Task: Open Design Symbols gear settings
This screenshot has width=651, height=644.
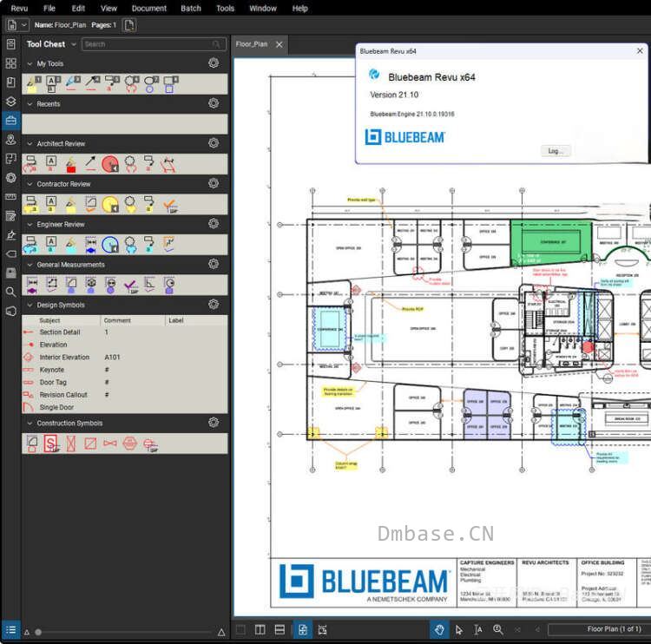Action: [214, 305]
